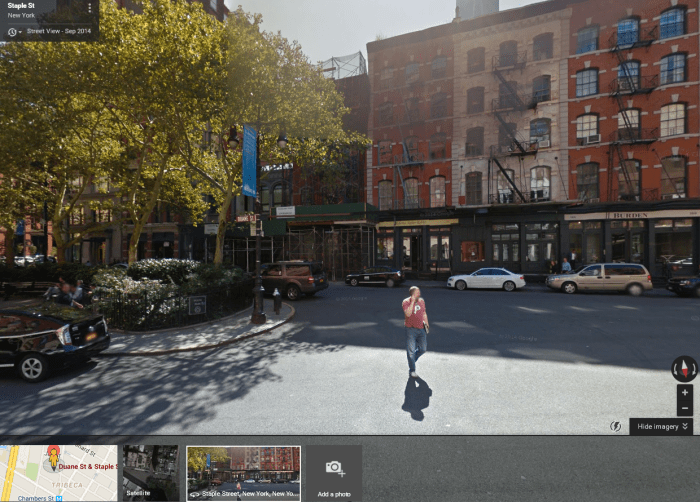
Task: Click the time machine clock icon
Action: 11,31
